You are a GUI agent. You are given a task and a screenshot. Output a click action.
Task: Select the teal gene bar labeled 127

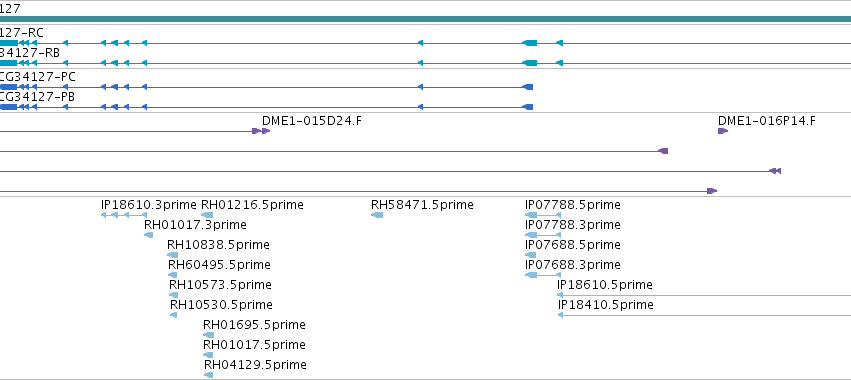pos(426,19)
